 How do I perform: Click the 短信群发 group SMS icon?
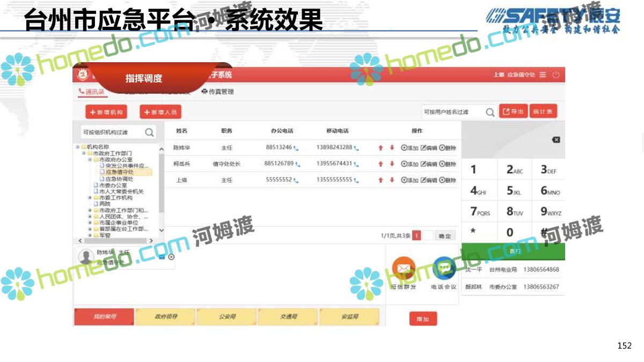tap(403, 268)
